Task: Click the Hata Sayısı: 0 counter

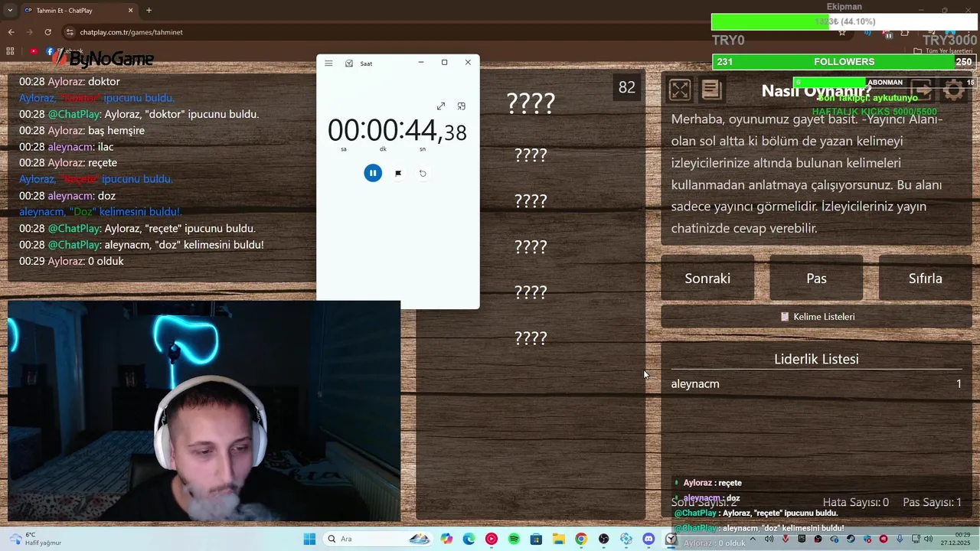Action: [855, 503]
